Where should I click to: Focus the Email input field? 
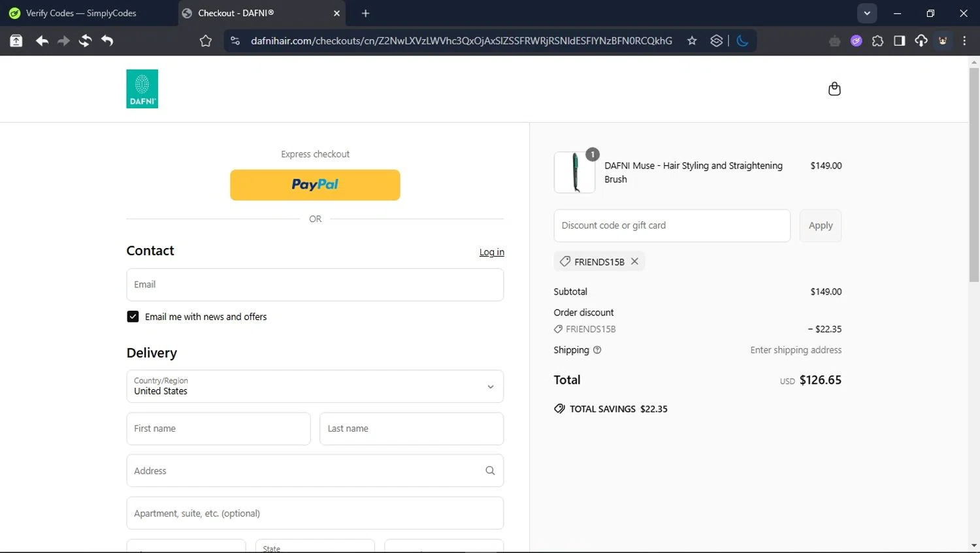click(x=315, y=285)
